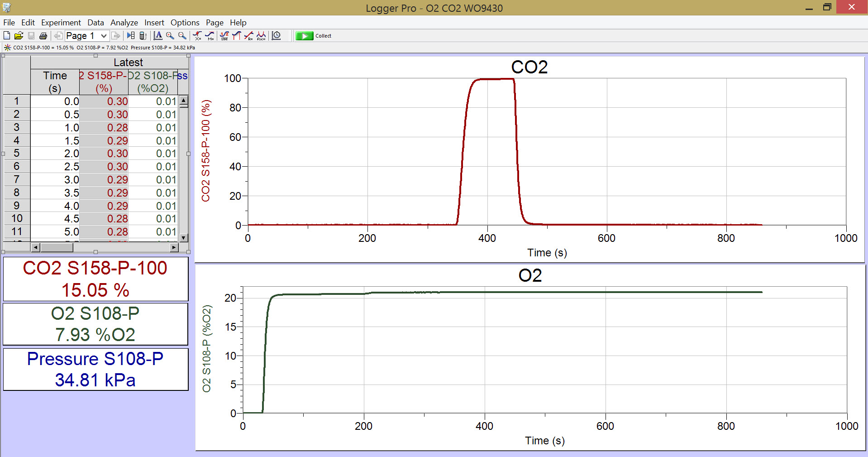Open an existing Logger Pro file
This screenshot has width=868, height=457.
point(19,35)
